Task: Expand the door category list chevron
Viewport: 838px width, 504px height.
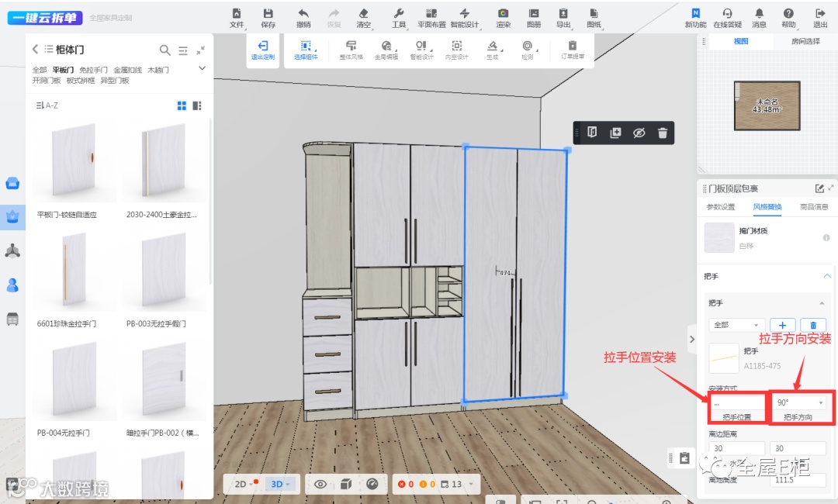Action: [x=202, y=68]
